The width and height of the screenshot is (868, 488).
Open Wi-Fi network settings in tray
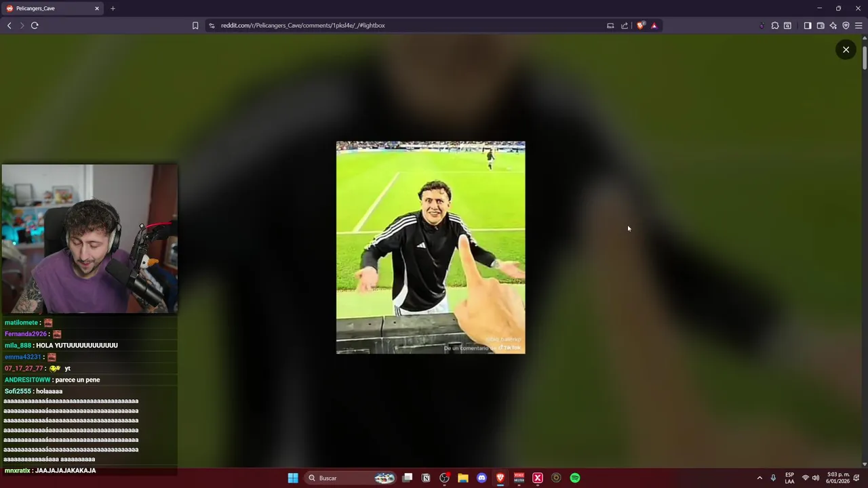tap(806, 478)
